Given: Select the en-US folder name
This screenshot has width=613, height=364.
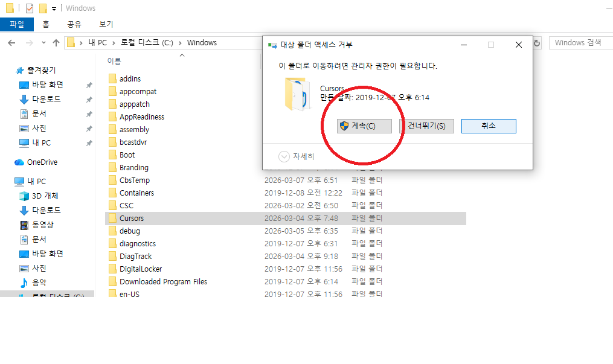Looking at the screenshot, I should (129, 294).
